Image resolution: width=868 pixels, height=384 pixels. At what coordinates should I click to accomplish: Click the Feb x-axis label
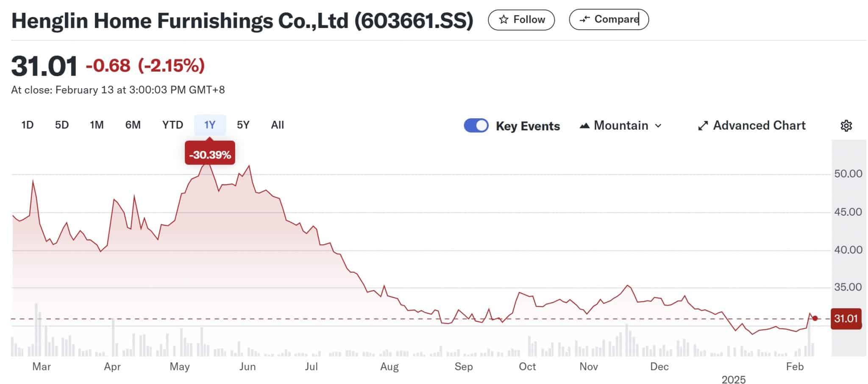795,367
